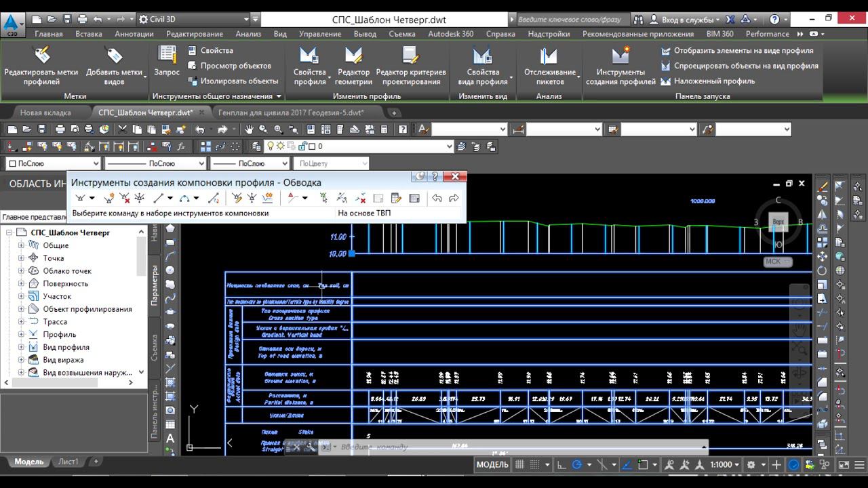Viewport: 868px width, 488px height.
Task: Expand the Трасса tree node
Action: 21,322
